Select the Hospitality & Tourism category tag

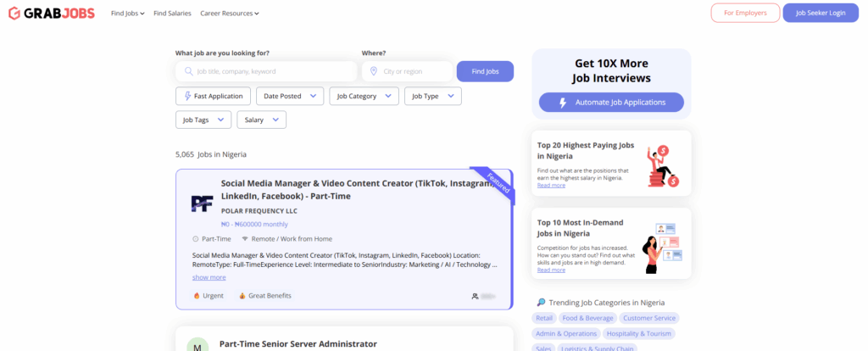[639, 334]
